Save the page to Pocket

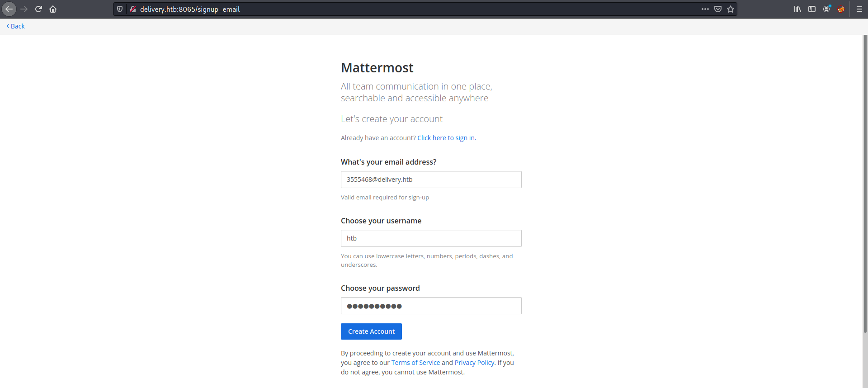click(718, 9)
